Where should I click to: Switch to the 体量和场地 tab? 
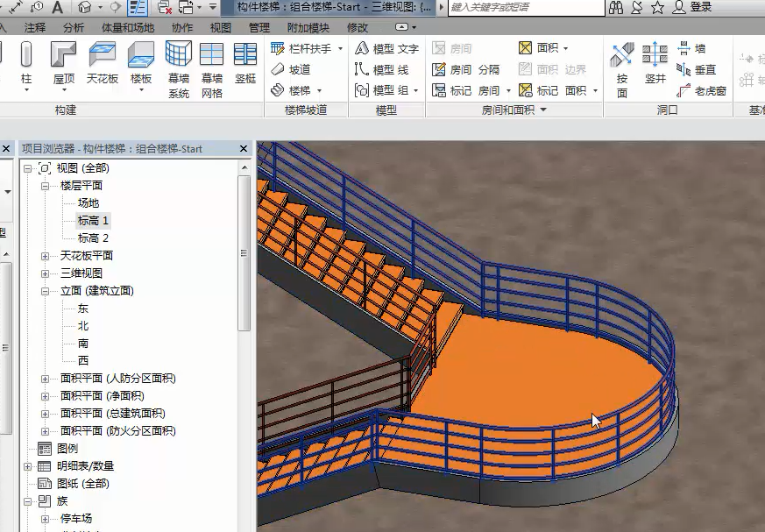pyautogui.click(x=127, y=27)
